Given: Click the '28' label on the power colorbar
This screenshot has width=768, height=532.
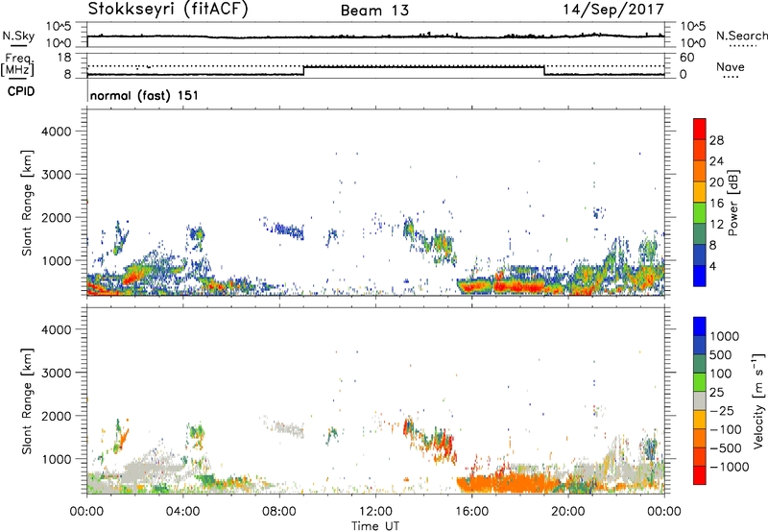Looking at the screenshot, I should click(716, 140).
